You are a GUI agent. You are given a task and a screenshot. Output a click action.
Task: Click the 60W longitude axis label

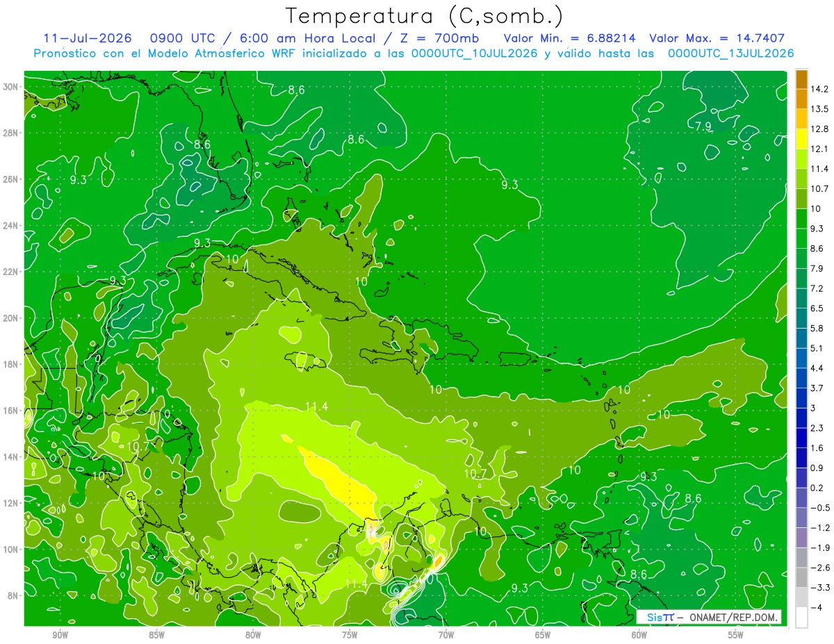(x=639, y=635)
